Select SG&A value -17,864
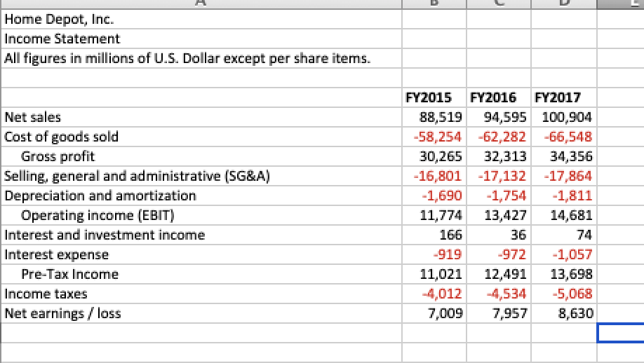 pyautogui.click(x=563, y=176)
